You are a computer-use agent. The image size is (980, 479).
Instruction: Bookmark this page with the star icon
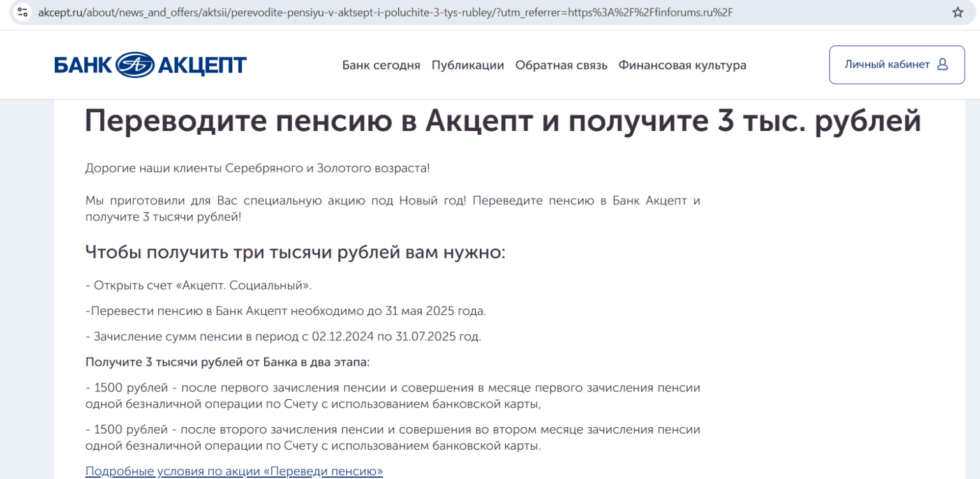957,12
